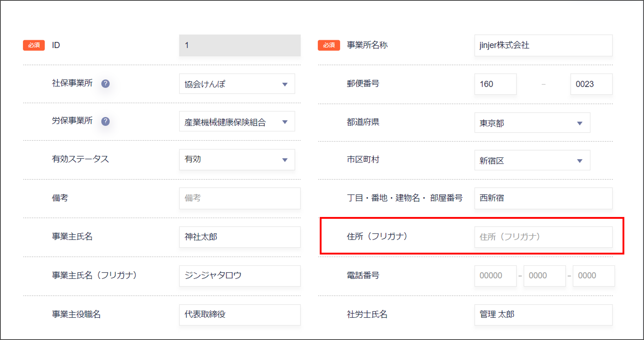The image size is (644, 340).
Task: Click the help icon next to 労保事業所
Action: (105, 121)
